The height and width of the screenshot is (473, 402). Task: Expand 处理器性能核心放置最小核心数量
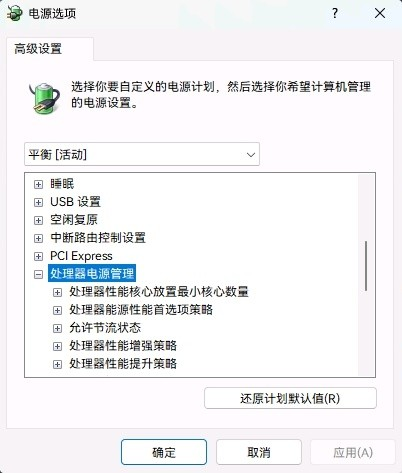57,292
